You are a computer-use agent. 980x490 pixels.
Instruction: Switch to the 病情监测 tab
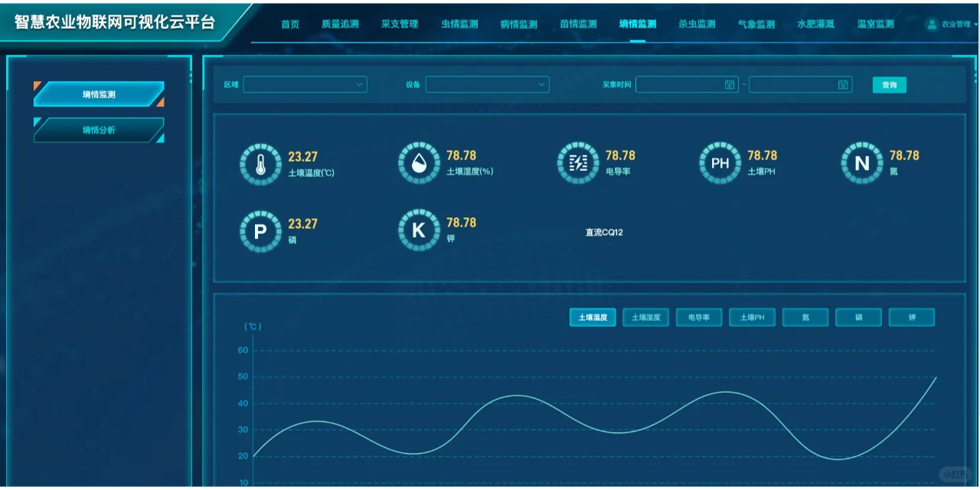pos(518,24)
